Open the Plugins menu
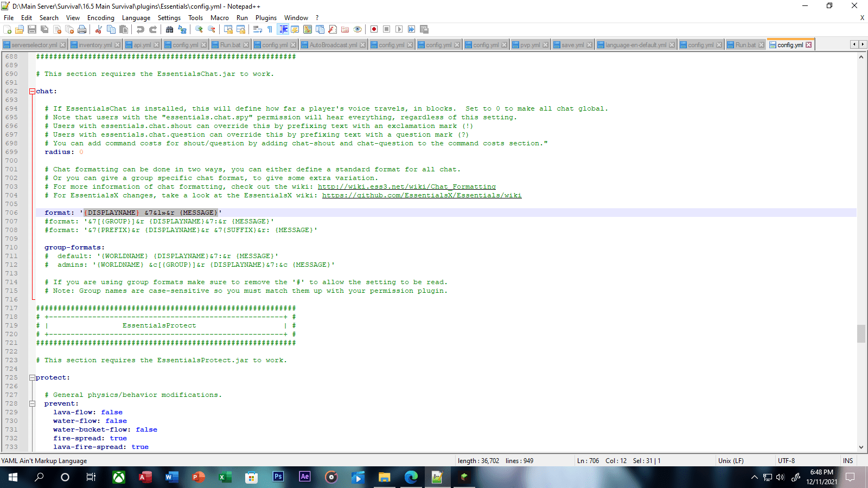Screen dimensions: 868x488 point(266,18)
